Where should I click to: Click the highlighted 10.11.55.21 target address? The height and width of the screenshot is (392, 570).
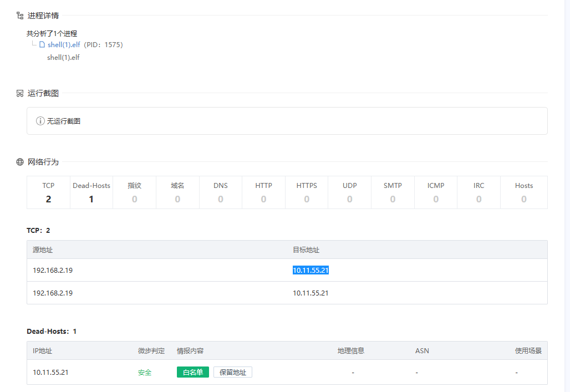311,270
